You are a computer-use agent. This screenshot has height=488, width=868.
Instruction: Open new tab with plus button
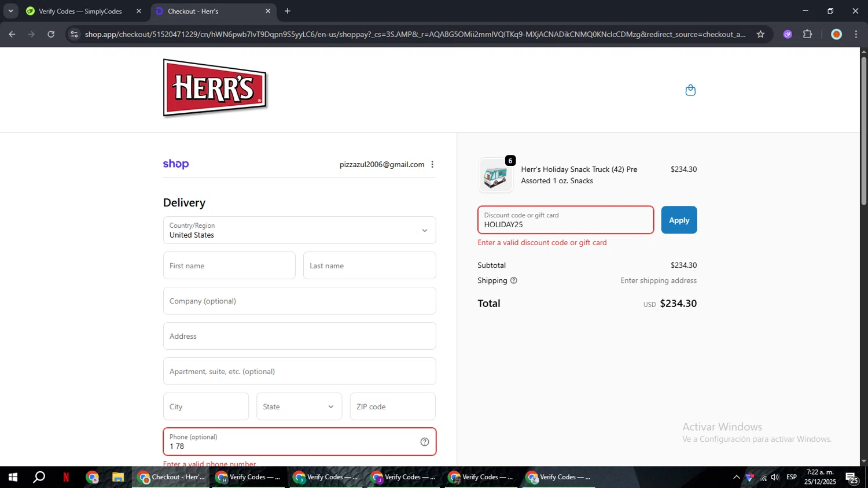pyautogui.click(x=288, y=11)
